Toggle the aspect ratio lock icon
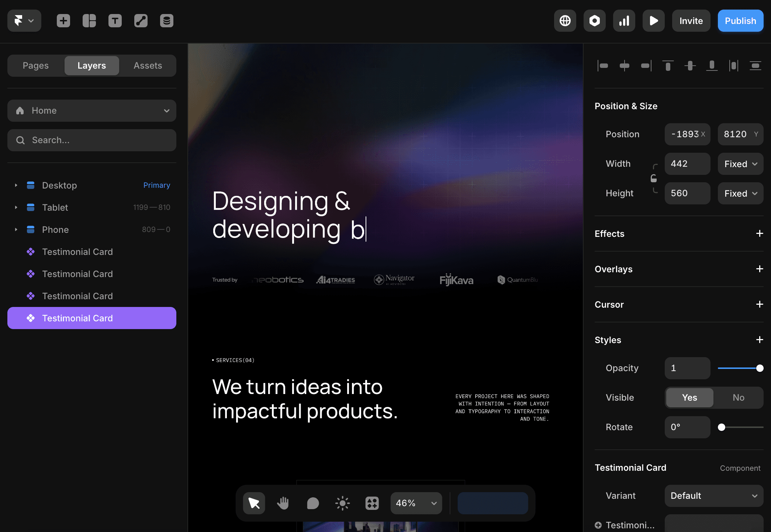This screenshot has height=532, width=771. click(x=654, y=179)
